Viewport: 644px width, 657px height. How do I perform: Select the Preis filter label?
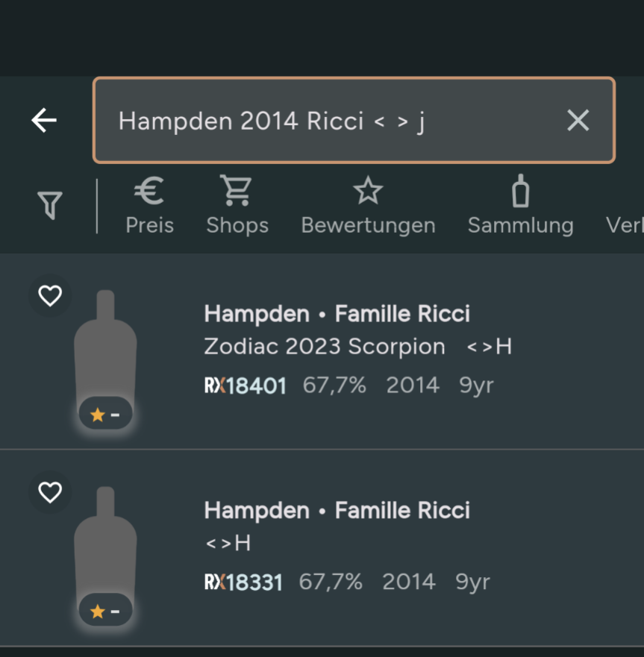click(149, 225)
